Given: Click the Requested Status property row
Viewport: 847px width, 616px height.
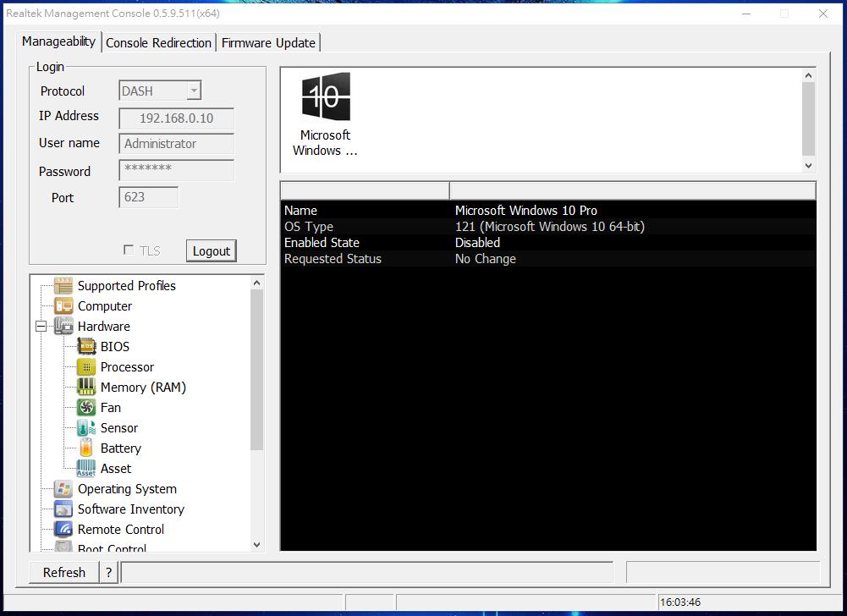Looking at the screenshot, I should pyautogui.click(x=548, y=259).
